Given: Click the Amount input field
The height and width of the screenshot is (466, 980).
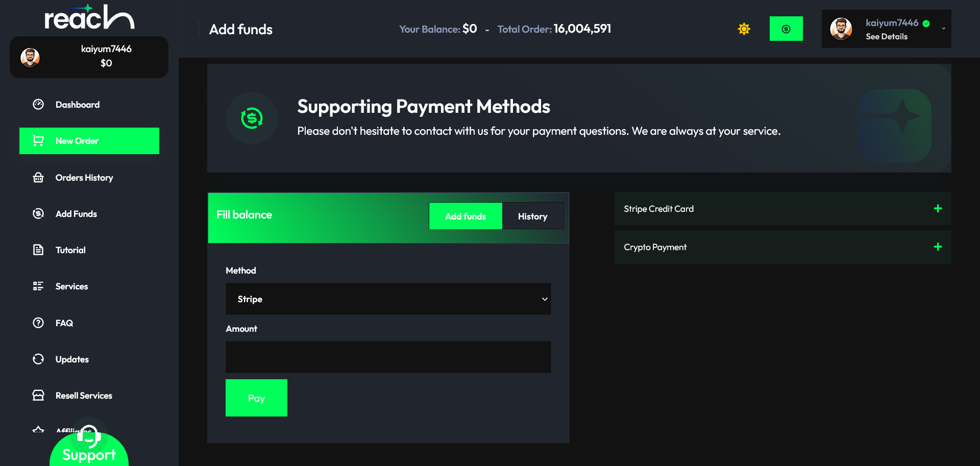Looking at the screenshot, I should [x=388, y=357].
